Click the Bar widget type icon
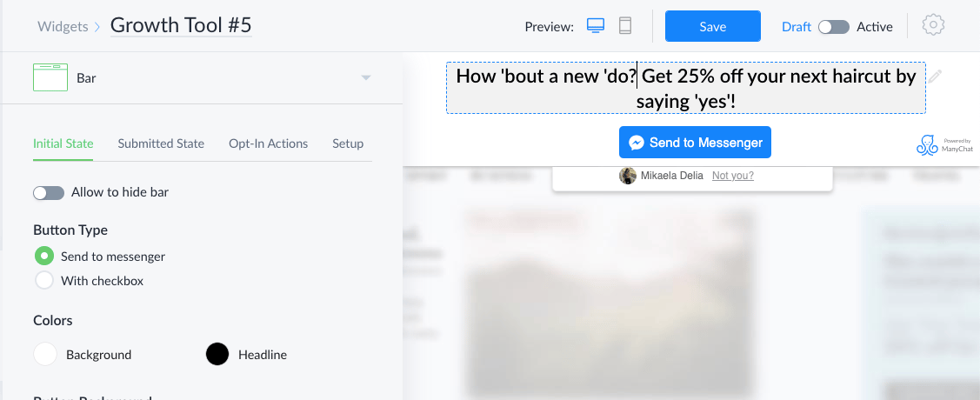The height and width of the screenshot is (400, 980). click(x=50, y=77)
